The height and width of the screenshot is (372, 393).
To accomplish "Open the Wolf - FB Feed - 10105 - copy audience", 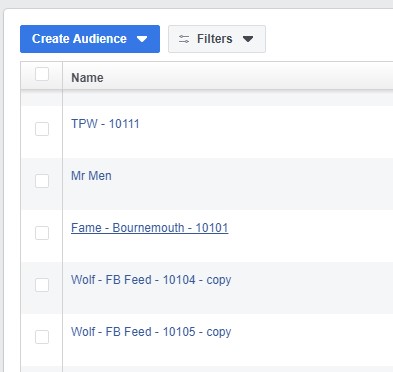I will pos(151,332).
